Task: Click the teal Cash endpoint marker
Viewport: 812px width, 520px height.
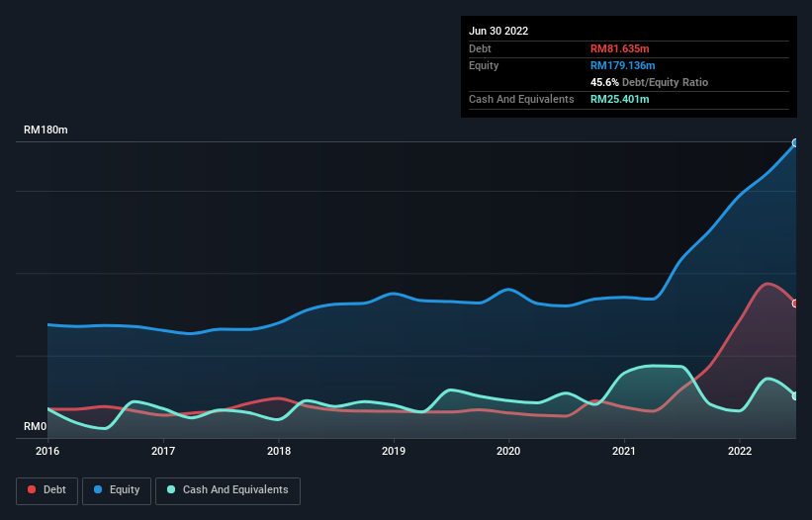Action: (x=795, y=395)
